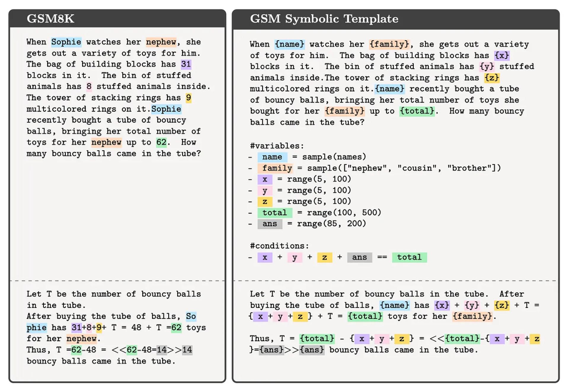Click the pink y variable in #variables
This screenshot has width=569, height=392.
coord(265,191)
